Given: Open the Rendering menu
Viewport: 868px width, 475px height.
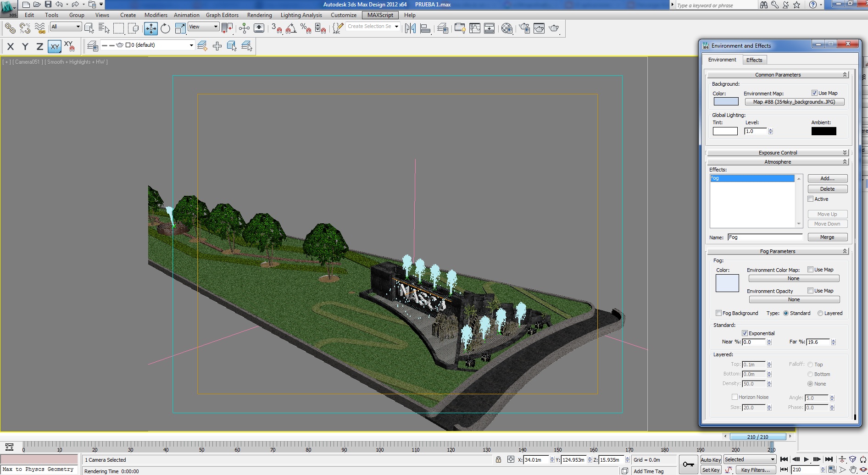Looking at the screenshot, I should pyautogui.click(x=259, y=15).
